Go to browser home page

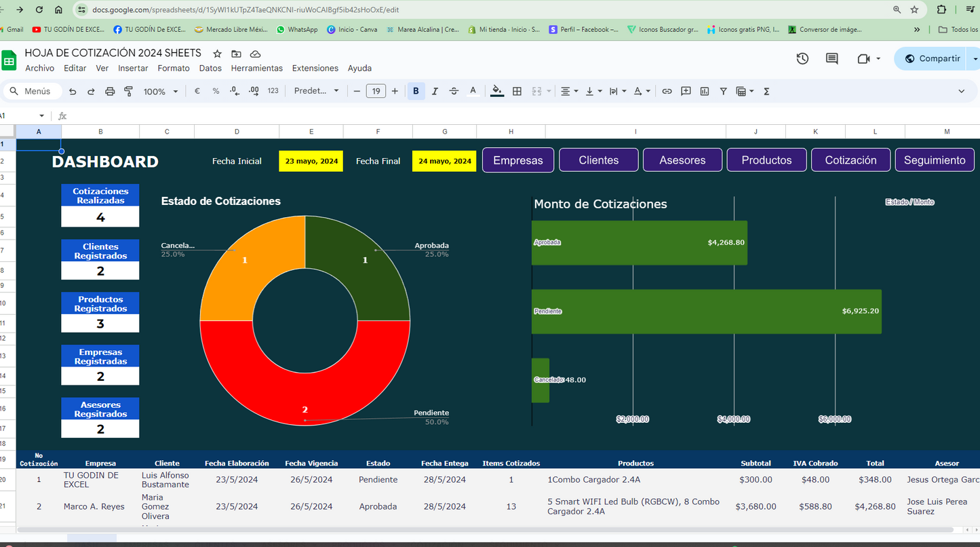(59, 10)
